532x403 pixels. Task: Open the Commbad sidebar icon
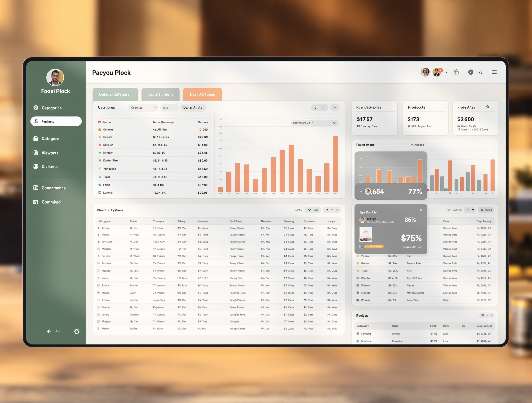click(36, 202)
